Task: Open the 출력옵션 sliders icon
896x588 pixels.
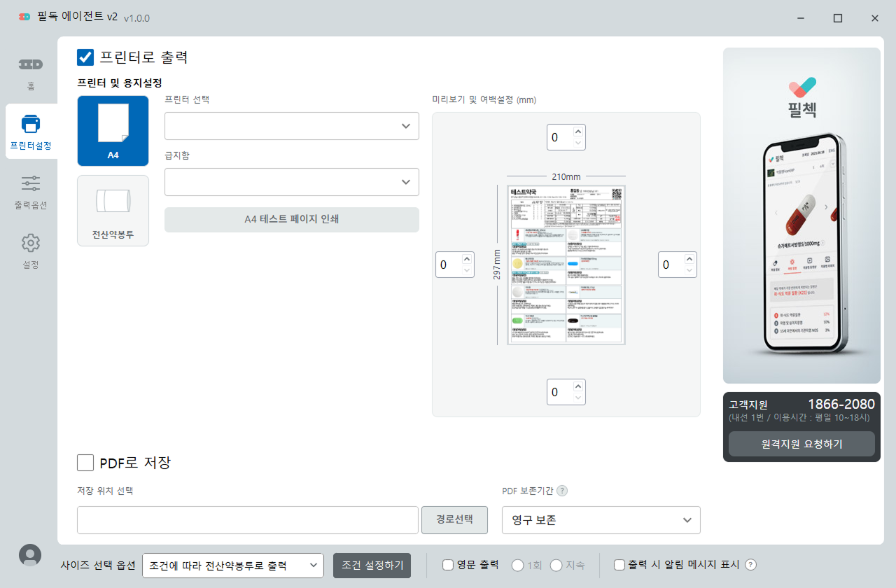Action: coord(31,184)
